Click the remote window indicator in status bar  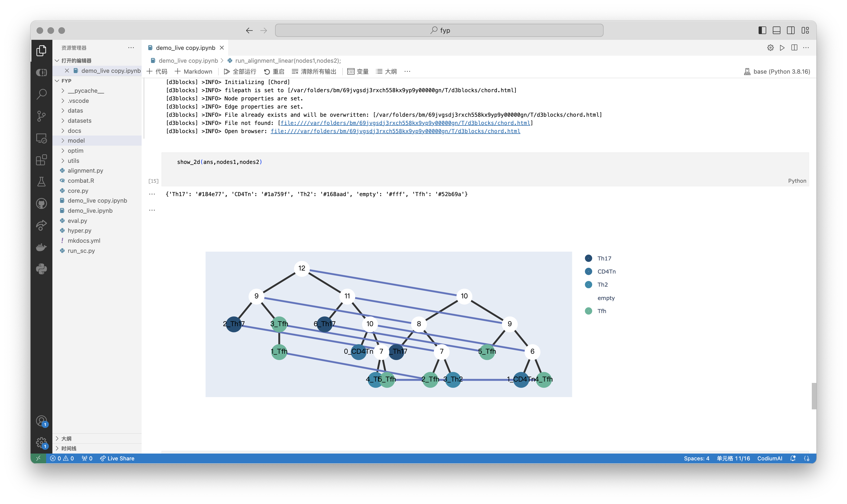(x=38, y=458)
